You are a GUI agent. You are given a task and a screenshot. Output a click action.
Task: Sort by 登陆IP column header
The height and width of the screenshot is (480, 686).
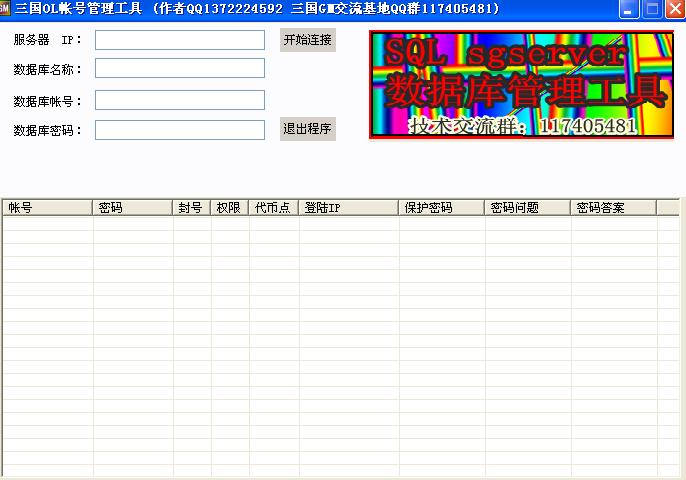pos(348,208)
